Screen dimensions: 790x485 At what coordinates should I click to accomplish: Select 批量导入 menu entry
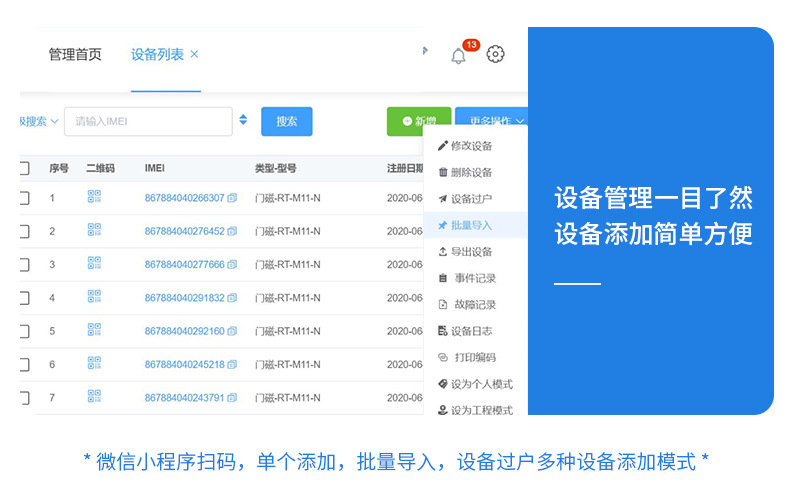pos(475,225)
